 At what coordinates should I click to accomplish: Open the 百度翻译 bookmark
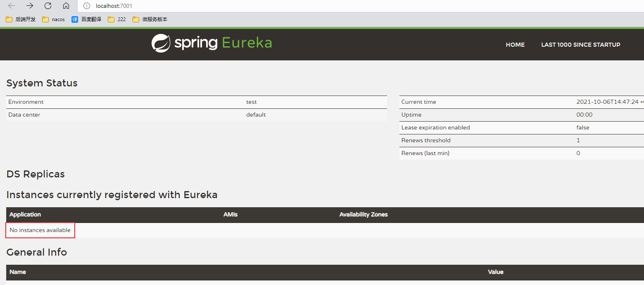pos(86,19)
